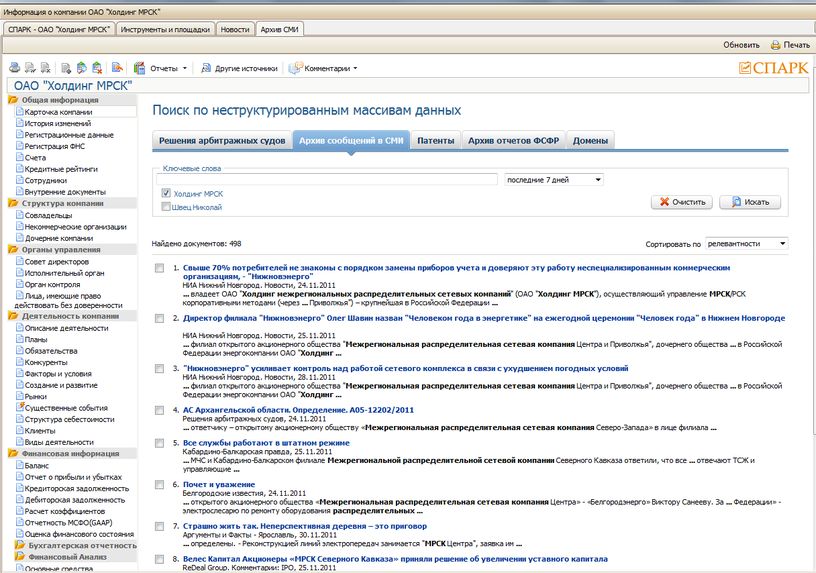The image size is (816, 573).
Task: Click the folder icon beside Общая информация
Action: point(13,100)
